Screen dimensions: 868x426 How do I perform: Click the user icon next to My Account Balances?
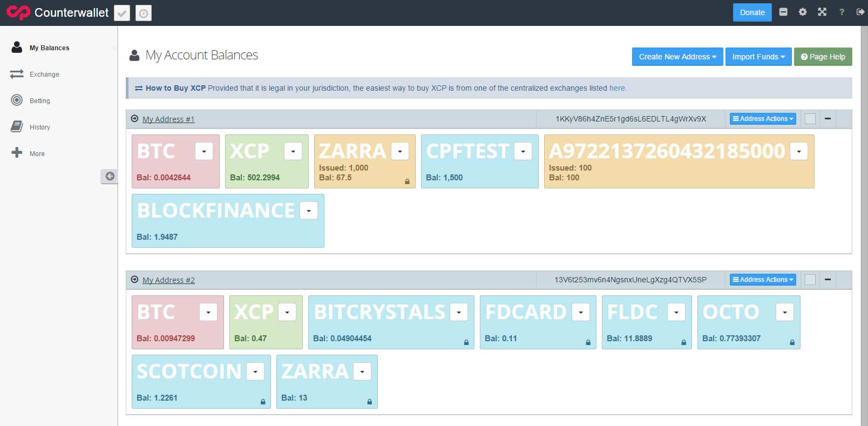134,55
